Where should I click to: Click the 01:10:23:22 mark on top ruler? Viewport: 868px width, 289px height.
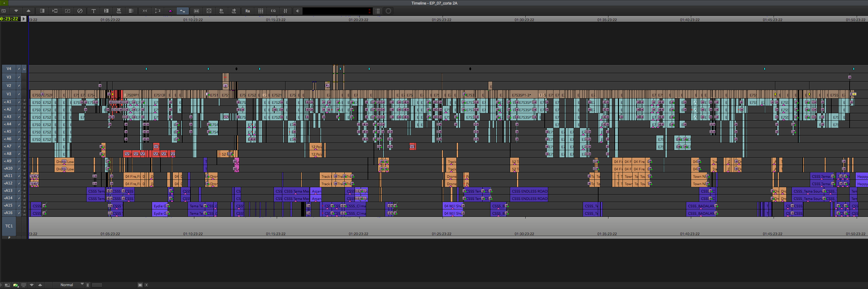click(193, 20)
